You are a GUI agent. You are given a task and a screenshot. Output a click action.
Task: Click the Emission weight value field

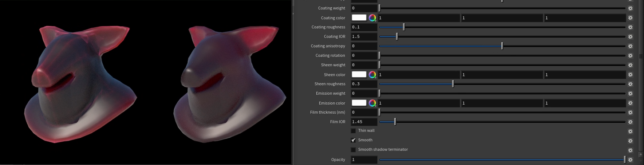pyautogui.click(x=364, y=93)
